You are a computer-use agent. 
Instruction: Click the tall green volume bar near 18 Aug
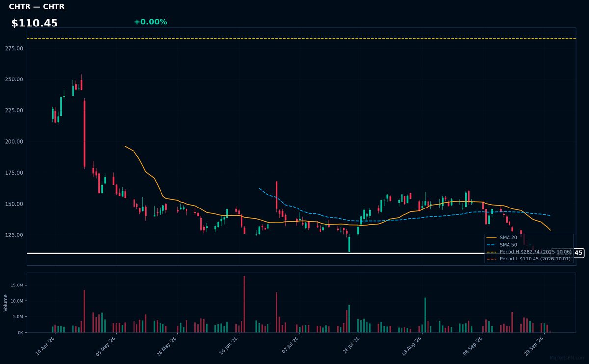tap(425, 315)
